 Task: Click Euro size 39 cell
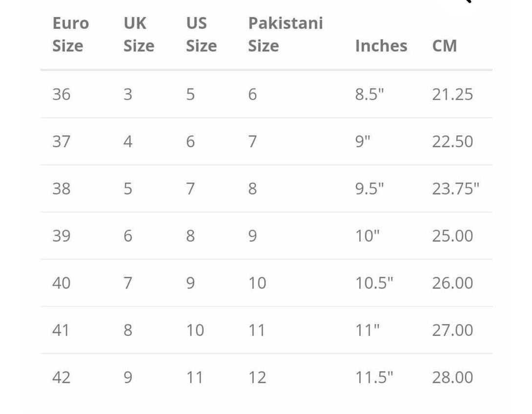(x=61, y=236)
